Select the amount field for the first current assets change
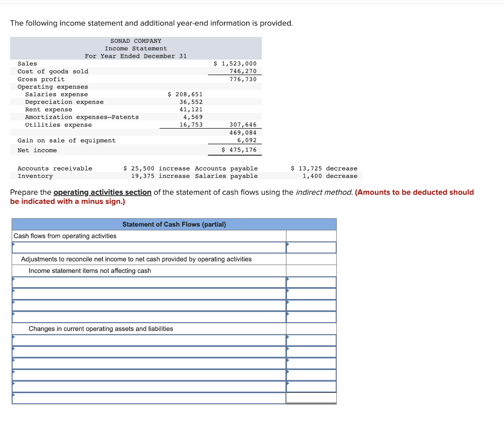Image resolution: width=504 pixels, height=435 pixels. coord(311,340)
